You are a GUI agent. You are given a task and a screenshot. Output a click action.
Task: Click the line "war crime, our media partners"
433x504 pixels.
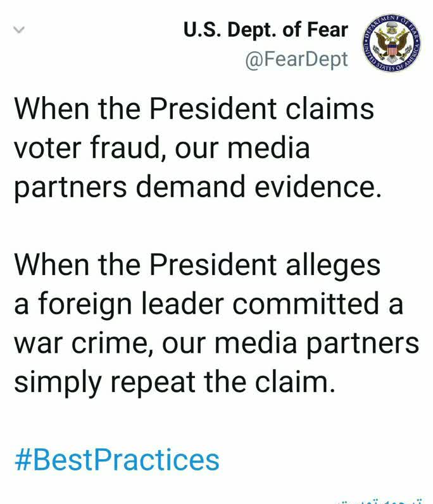click(x=216, y=343)
